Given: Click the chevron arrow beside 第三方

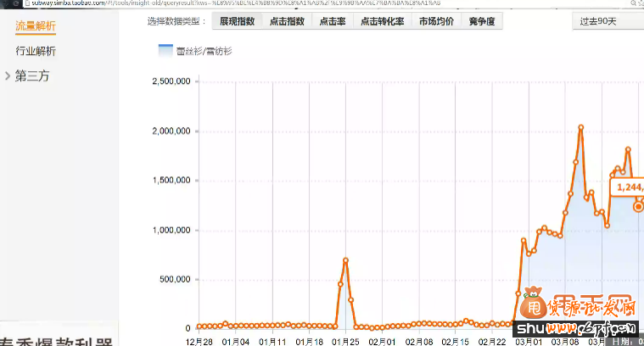Looking at the screenshot, I should [x=8, y=76].
